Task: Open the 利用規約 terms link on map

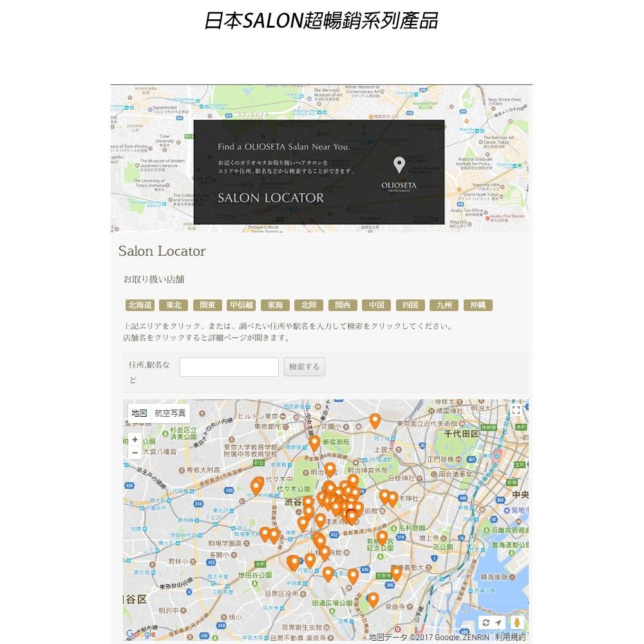Action: (x=510, y=638)
